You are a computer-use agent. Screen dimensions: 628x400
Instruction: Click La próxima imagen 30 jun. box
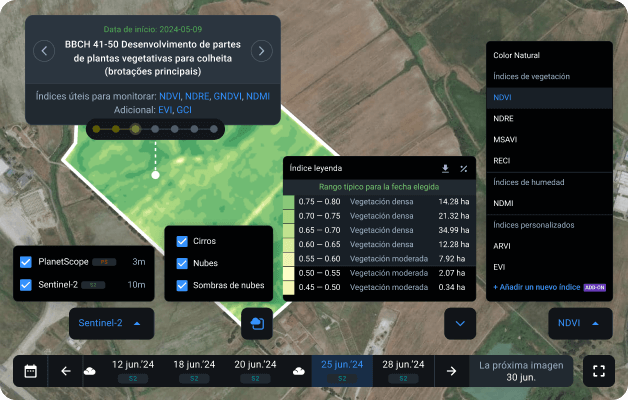521,371
